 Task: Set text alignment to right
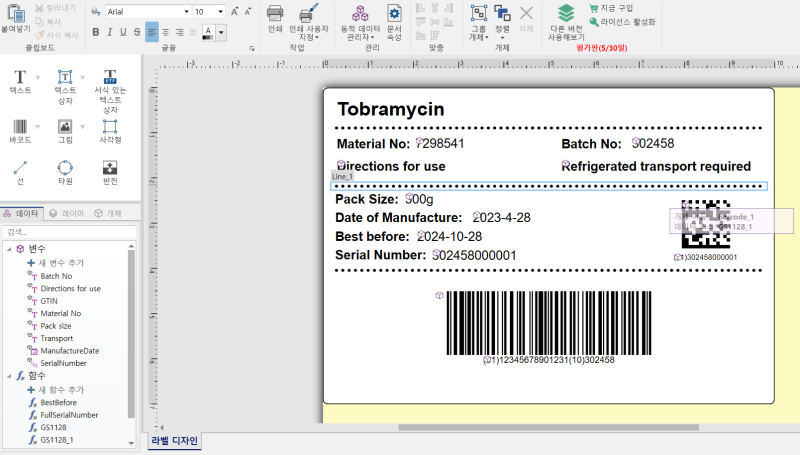(180, 32)
